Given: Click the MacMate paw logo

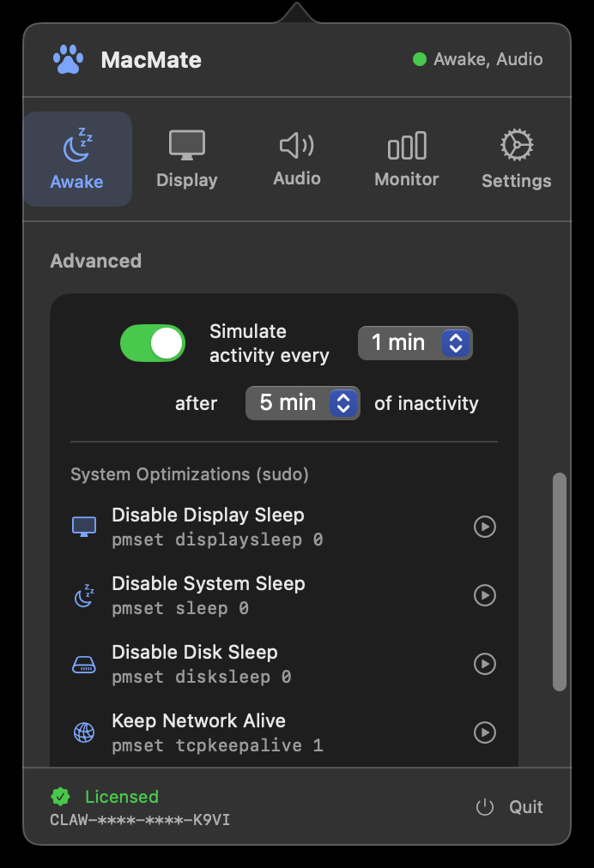Looking at the screenshot, I should [x=68, y=58].
